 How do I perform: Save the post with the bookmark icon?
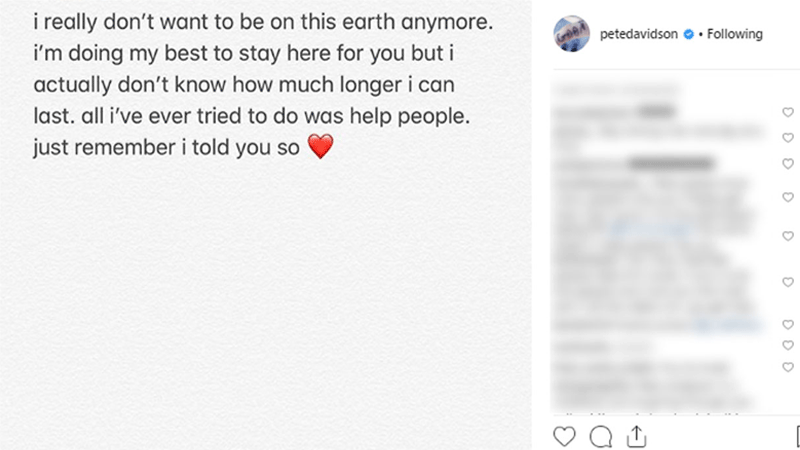click(796, 436)
